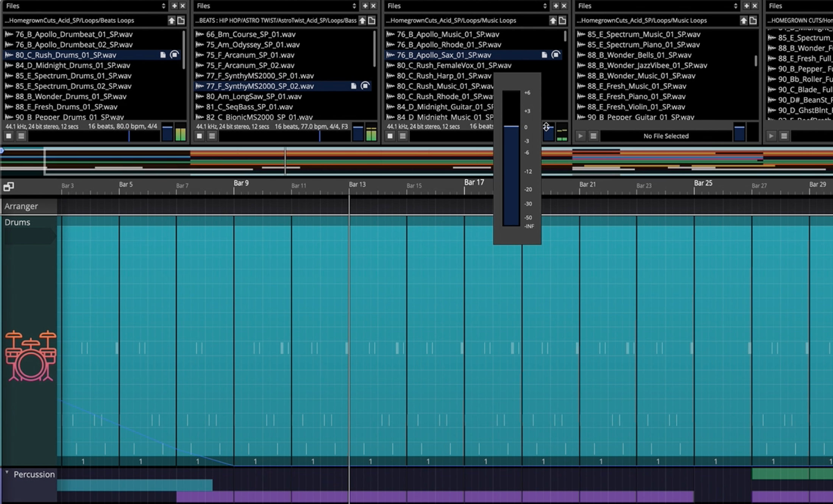Screen dimensions: 833x504
Task: Click the preview volume fader popup at 0 dB
Action: [511, 127]
